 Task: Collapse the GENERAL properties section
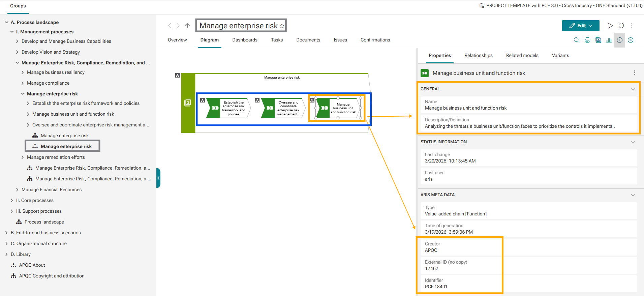click(x=633, y=89)
